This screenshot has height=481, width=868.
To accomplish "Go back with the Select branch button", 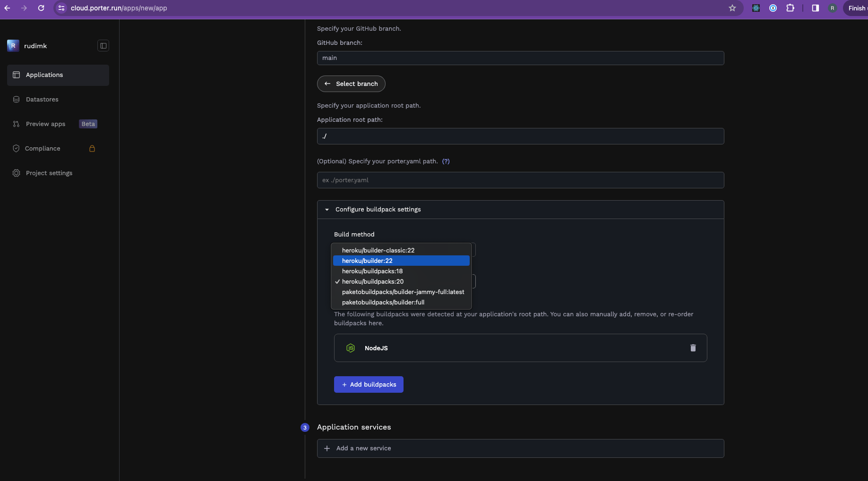I will click(351, 84).
